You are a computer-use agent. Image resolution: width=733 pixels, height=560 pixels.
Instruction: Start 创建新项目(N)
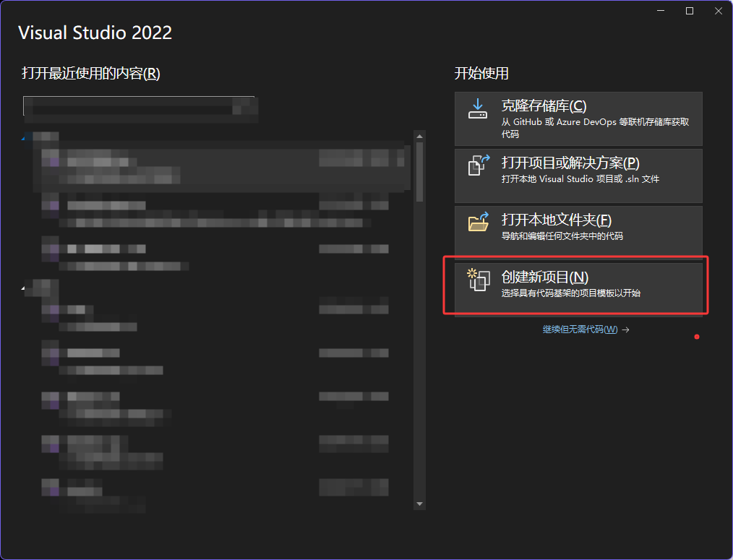(578, 289)
